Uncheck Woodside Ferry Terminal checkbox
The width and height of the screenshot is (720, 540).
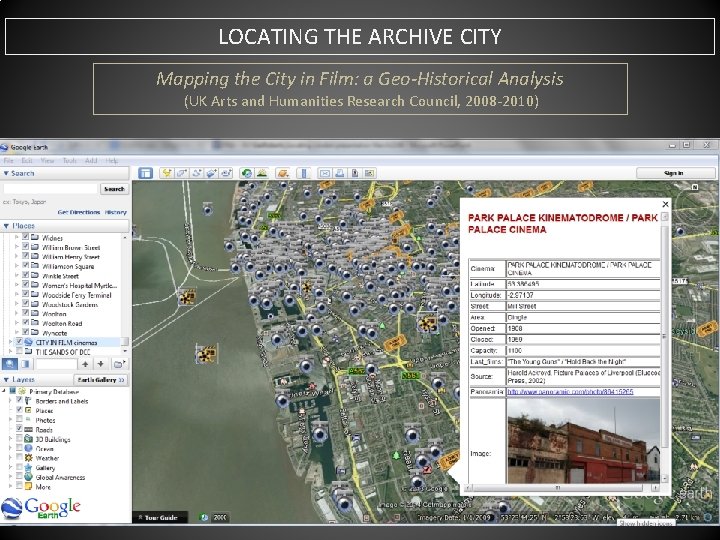26,294
